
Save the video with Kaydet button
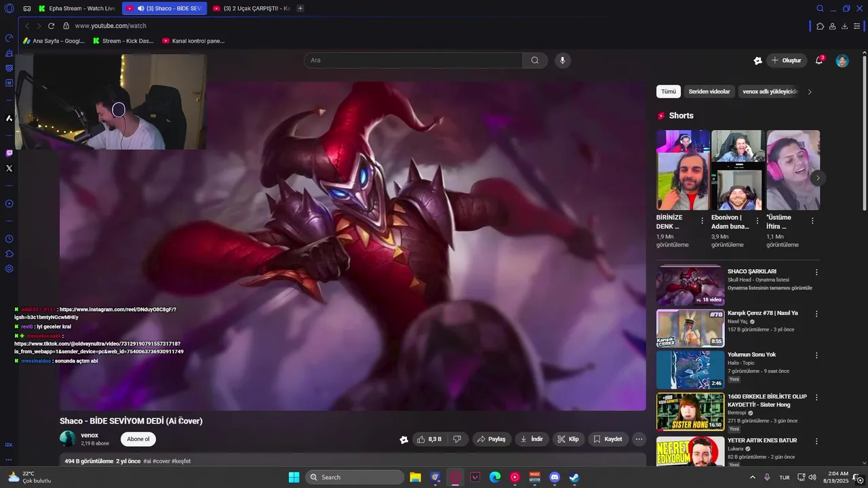tap(608, 439)
